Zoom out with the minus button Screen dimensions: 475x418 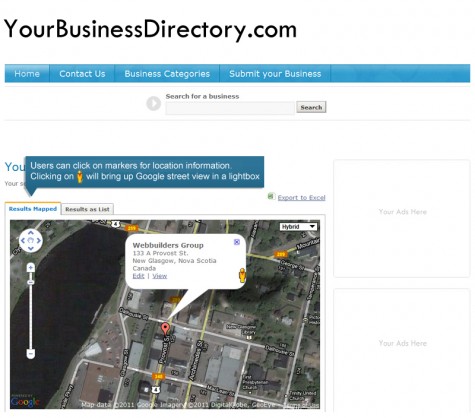31,354
